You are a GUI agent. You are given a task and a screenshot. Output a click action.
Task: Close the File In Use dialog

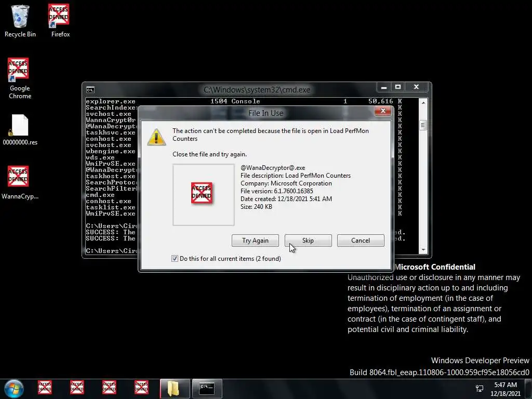point(383,111)
